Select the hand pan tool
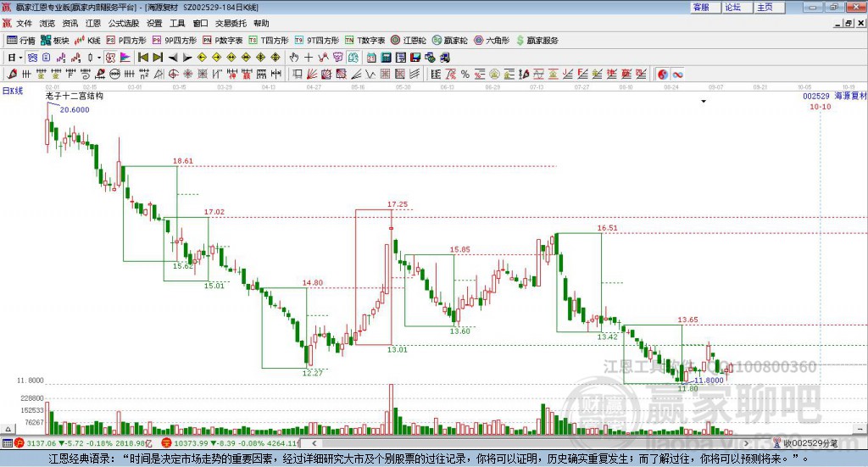868x467 pixels. click(294, 58)
